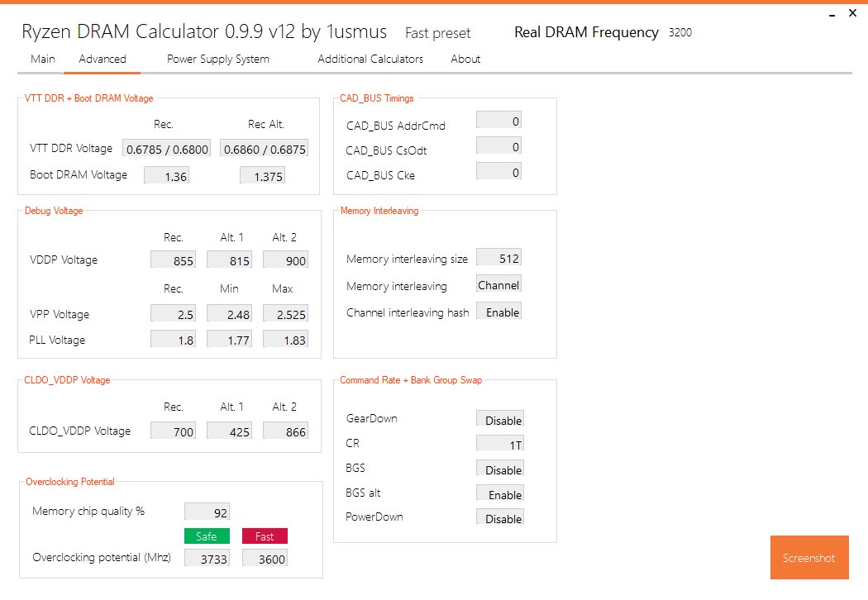Select the Advanced tab
This screenshot has width=868, height=600.
coord(103,59)
